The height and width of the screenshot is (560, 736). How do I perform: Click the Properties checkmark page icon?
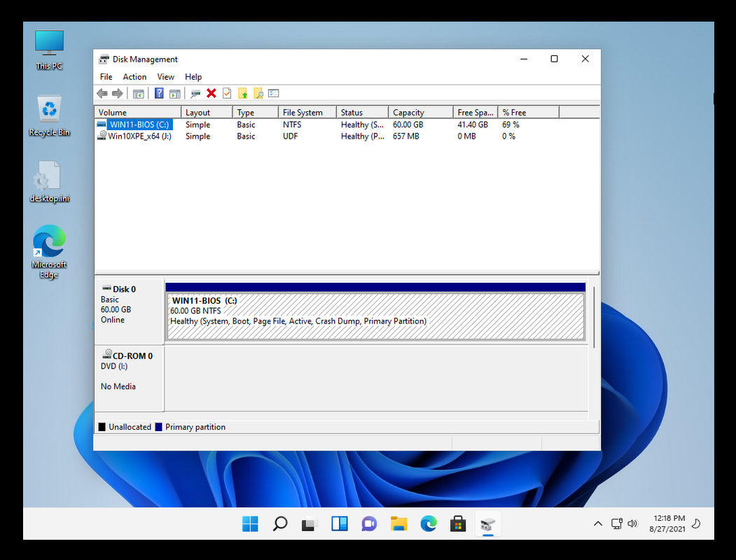(227, 93)
